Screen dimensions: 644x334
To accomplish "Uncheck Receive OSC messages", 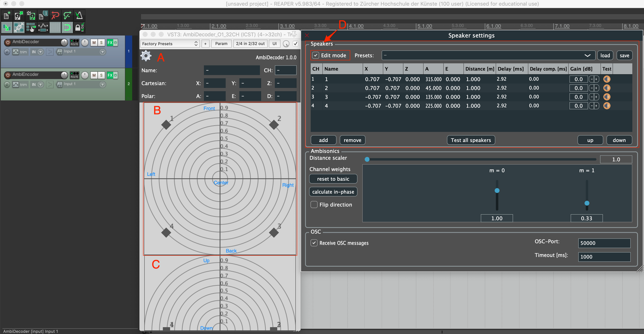I will pyautogui.click(x=314, y=243).
